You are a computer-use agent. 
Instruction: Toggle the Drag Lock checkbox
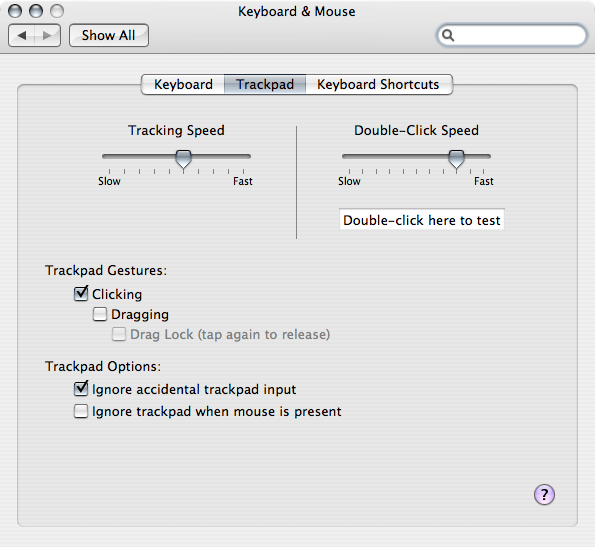coord(119,334)
